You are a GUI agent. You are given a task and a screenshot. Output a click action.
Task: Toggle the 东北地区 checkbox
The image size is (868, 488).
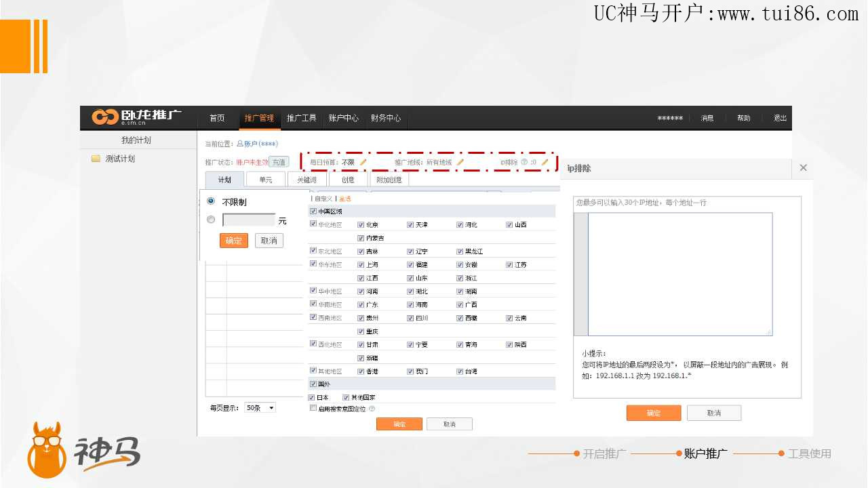pos(313,250)
